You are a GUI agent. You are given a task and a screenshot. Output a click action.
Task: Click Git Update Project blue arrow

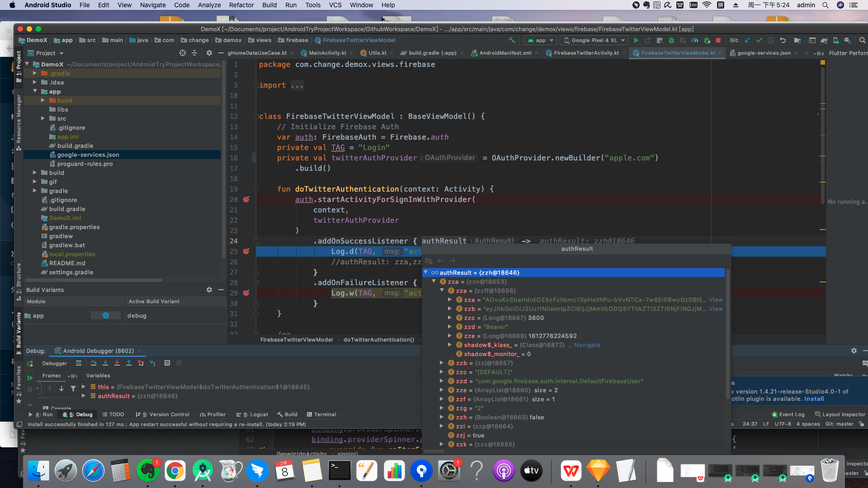[x=747, y=40]
